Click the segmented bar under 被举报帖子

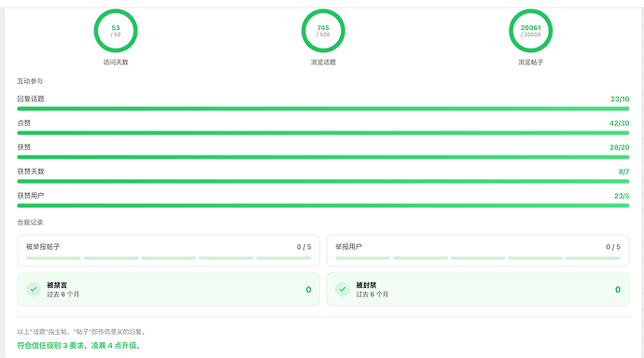coord(168,258)
